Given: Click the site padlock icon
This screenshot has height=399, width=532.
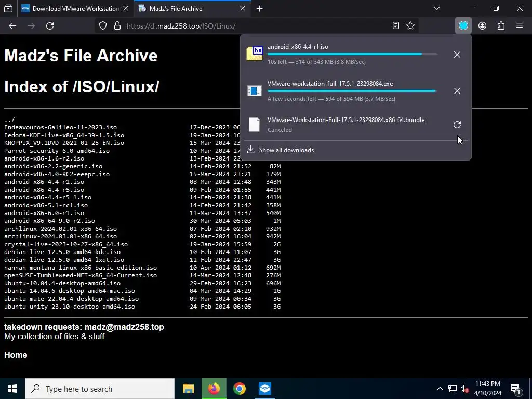Looking at the screenshot, I should pos(117,26).
